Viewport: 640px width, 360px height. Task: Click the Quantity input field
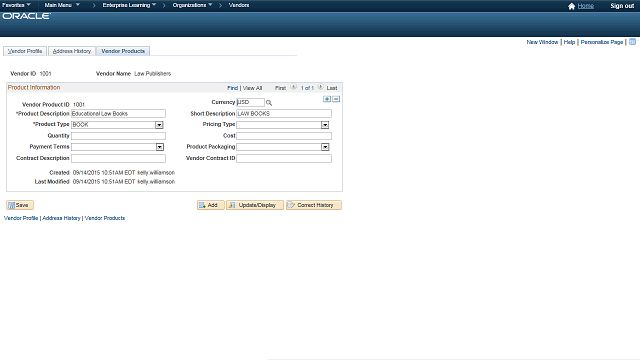[x=118, y=136]
